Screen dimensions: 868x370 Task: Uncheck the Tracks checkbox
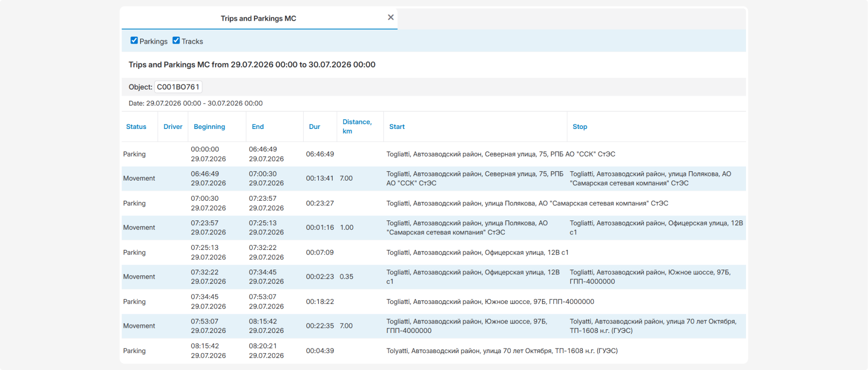click(x=176, y=40)
